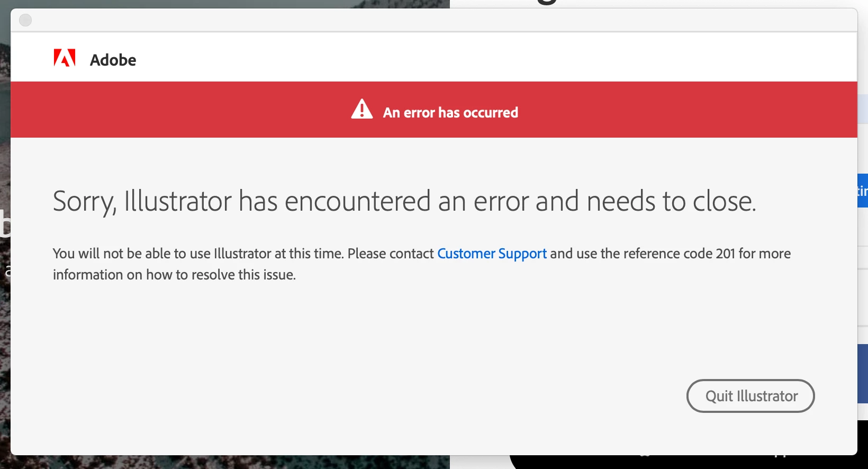Screen dimensions: 868x469
Task: Click the warning triangle icon in banner
Action: click(x=362, y=109)
